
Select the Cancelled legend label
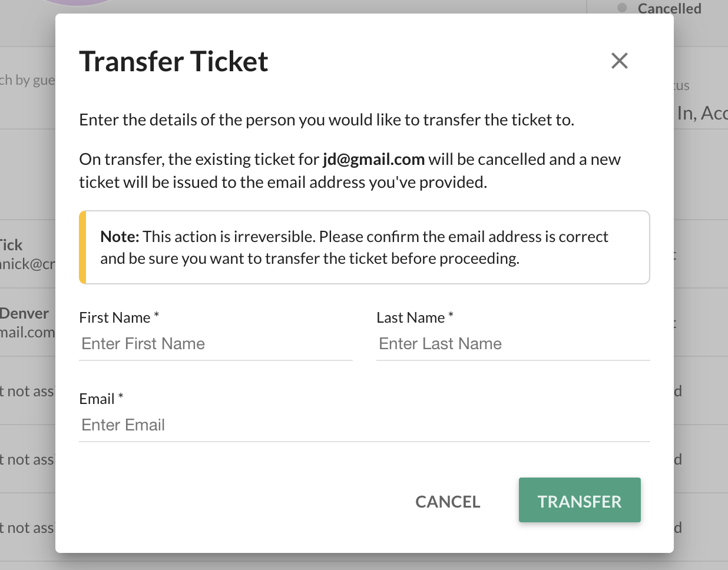(x=670, y=8)
